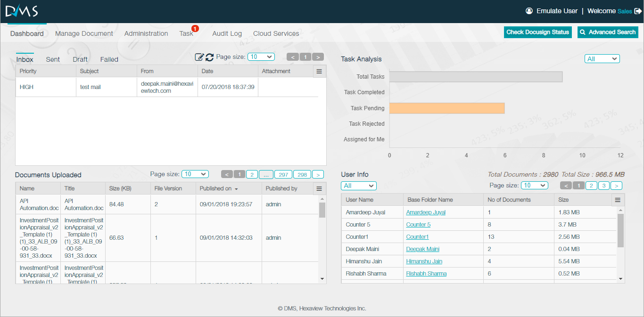Click the logout icon next to Sales

(638, 11)
